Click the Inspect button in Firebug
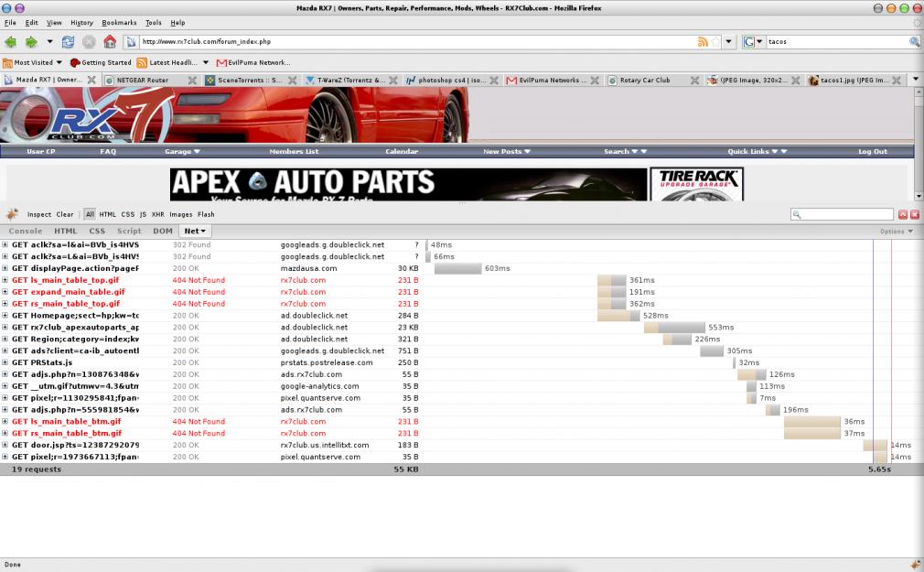 click(39, 214)
